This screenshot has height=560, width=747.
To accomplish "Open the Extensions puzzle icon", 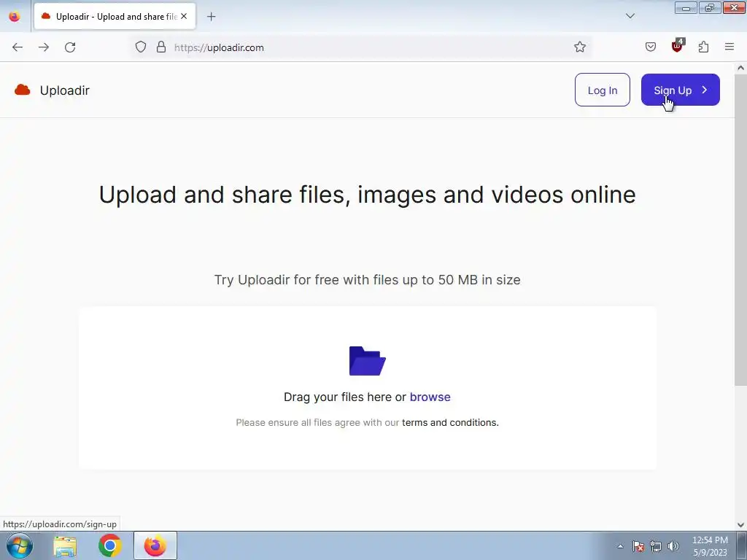I will [x=704, y=47].
